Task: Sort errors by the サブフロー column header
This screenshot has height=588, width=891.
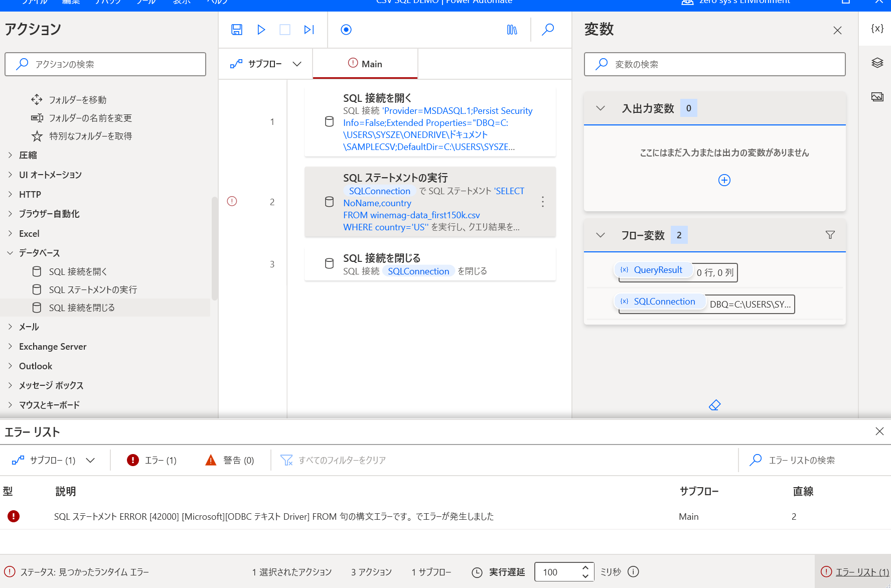Action: click(x=699, y=491)
